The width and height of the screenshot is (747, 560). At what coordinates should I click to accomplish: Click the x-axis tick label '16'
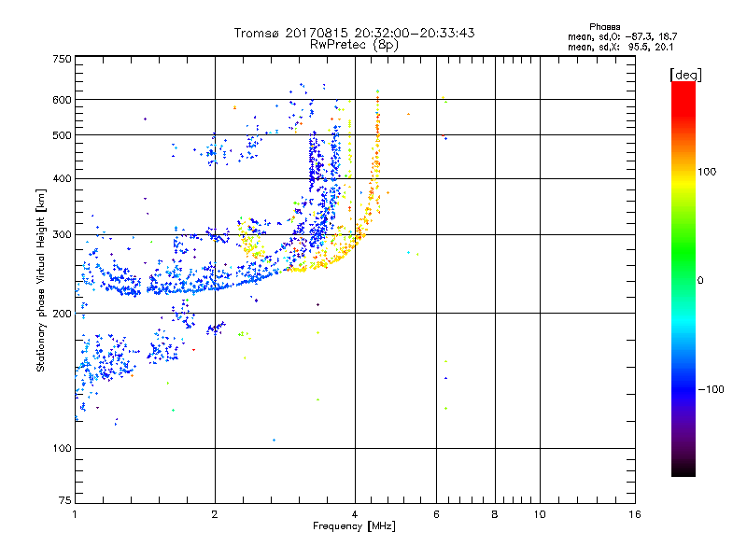635,514
